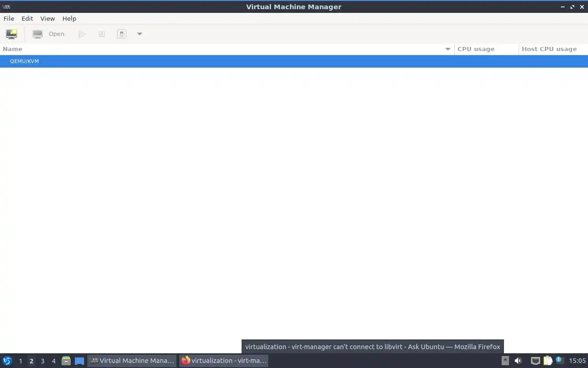Open the file manager taskbar icon
Viewport: 588px width, 368px height.
(x=66, y=361)
